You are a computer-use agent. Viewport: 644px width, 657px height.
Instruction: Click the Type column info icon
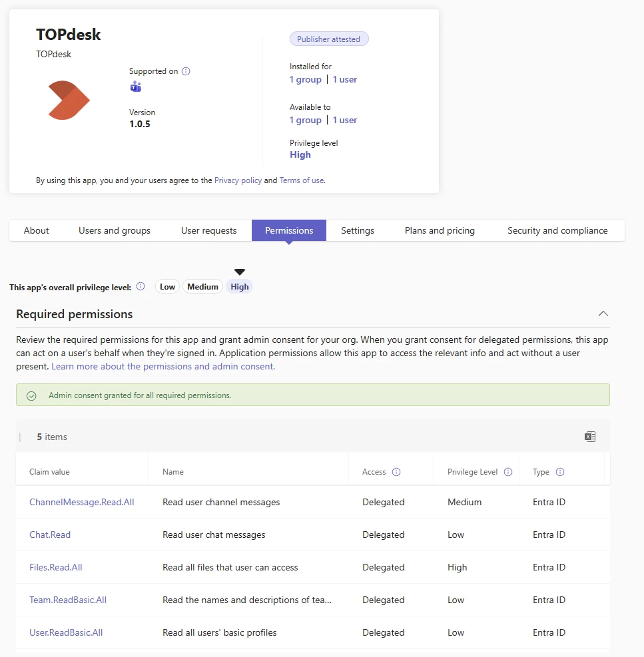[x=560, y=472]
